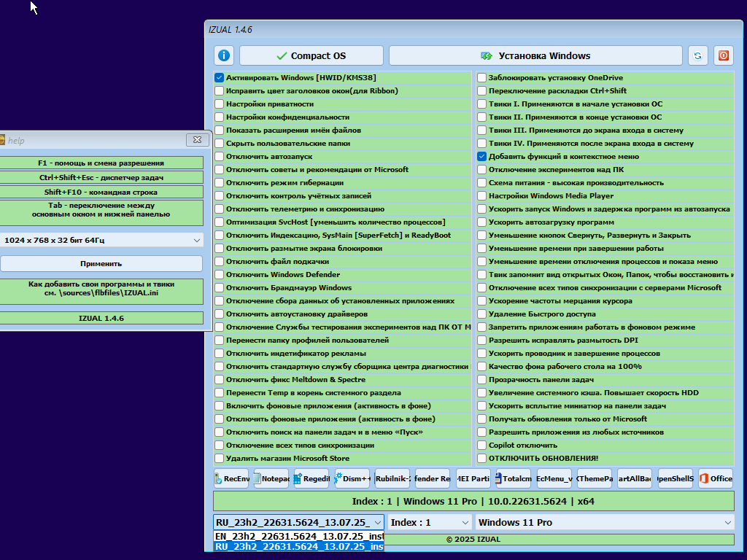The height and width of the screenshot is (560, 747).
Task: Click the refresh icon button
Action: [697, 55]
